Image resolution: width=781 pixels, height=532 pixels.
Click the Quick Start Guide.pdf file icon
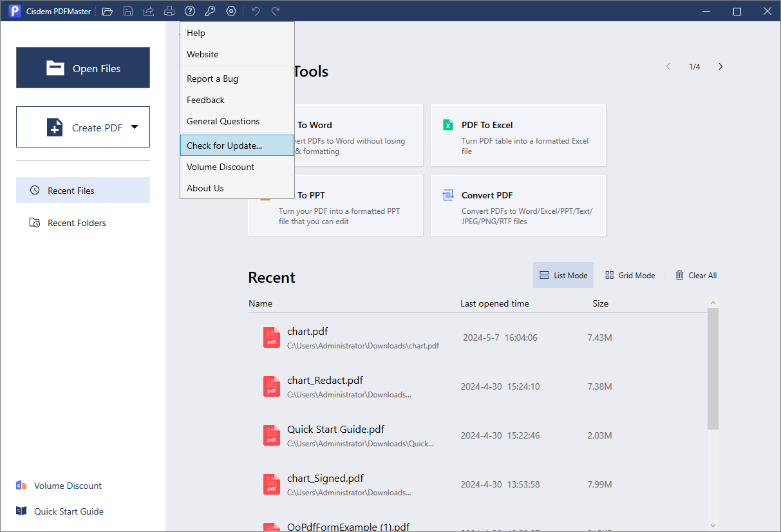[272, 435]
